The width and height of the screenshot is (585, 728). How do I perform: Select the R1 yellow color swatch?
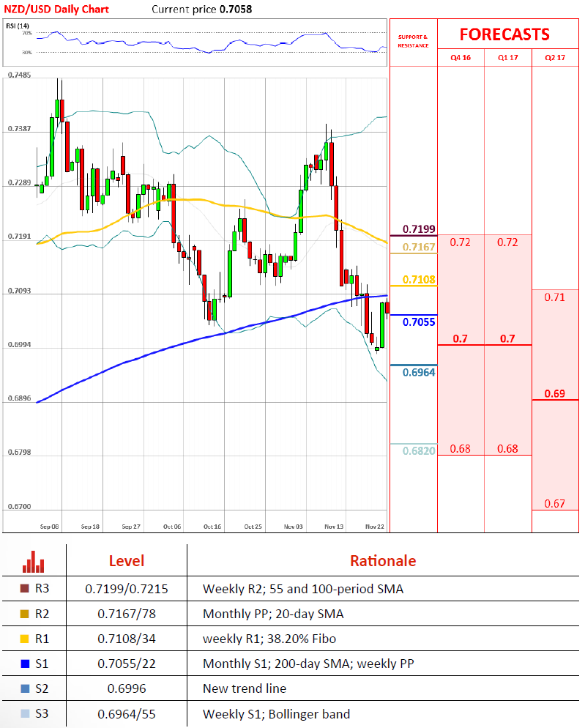point(25,639)
